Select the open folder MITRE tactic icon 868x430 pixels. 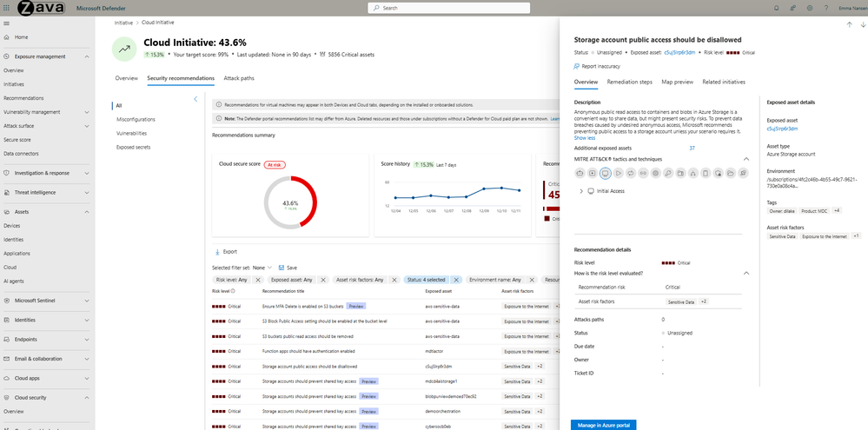[x=730, y=173]
